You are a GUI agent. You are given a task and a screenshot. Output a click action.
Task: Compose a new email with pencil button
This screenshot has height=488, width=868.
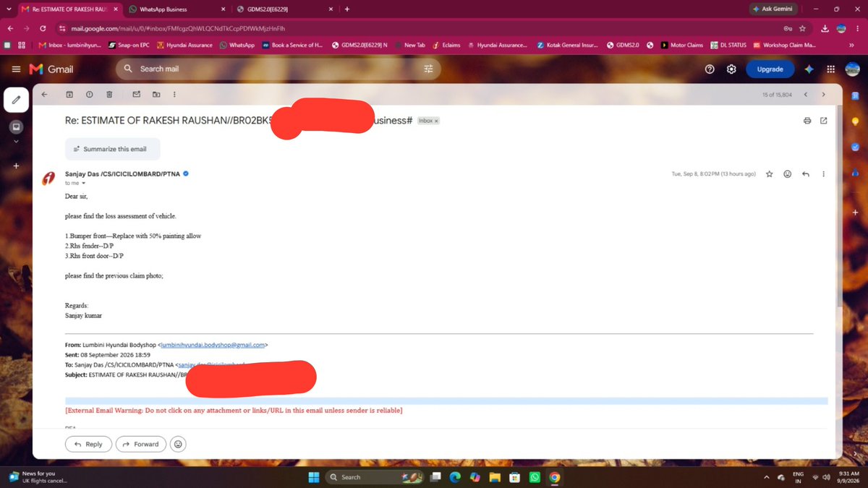[x=17, y=100]
